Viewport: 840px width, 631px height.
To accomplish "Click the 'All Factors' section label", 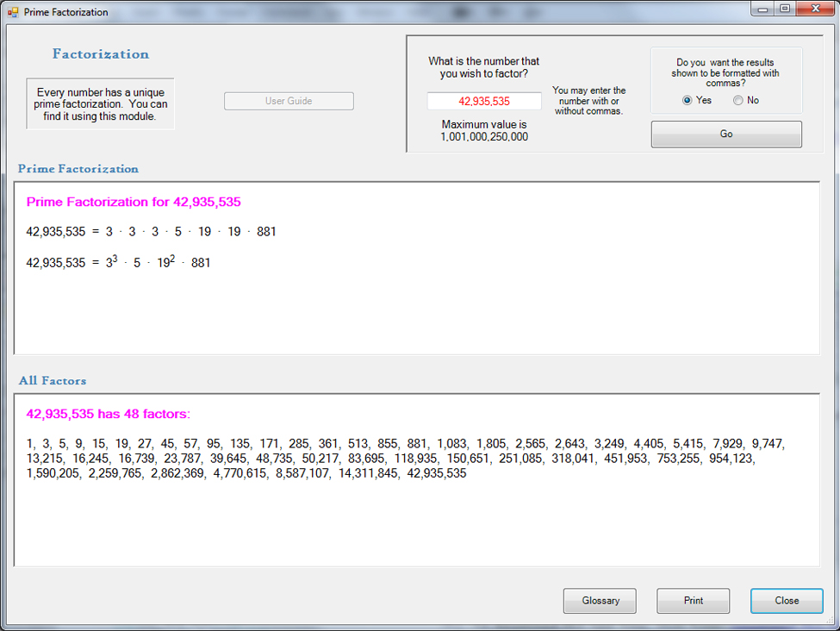I will 53,380.
